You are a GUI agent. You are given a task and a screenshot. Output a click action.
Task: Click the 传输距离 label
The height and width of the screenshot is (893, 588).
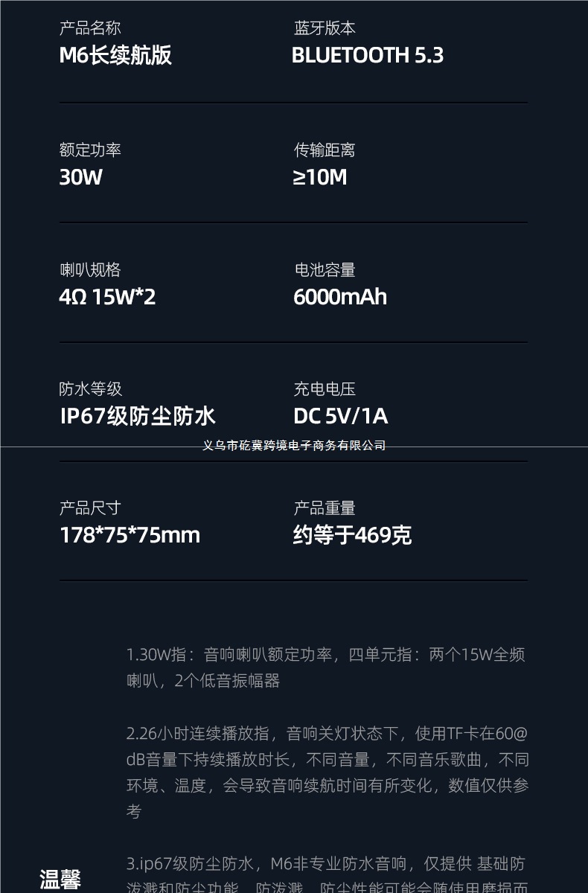coord(325,150)
